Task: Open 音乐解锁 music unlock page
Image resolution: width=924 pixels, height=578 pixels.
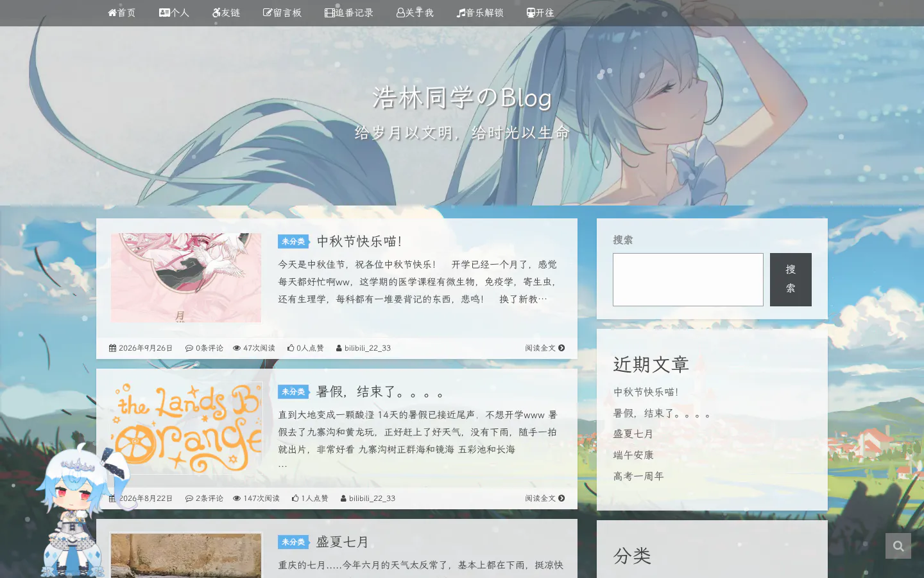Action: coord(480,13)
